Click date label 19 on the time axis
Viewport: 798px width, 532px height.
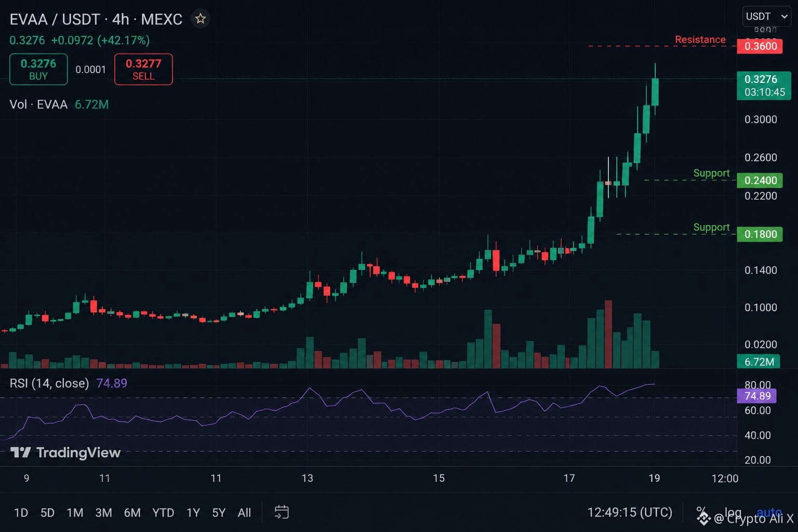click(655, 478)
